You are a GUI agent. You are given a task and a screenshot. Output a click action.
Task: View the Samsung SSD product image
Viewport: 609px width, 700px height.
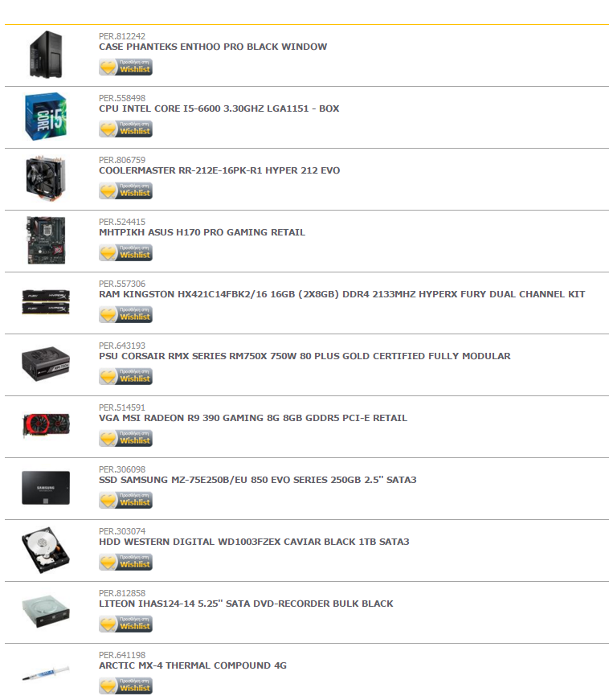pyautogui.click(x=46, y=488)
